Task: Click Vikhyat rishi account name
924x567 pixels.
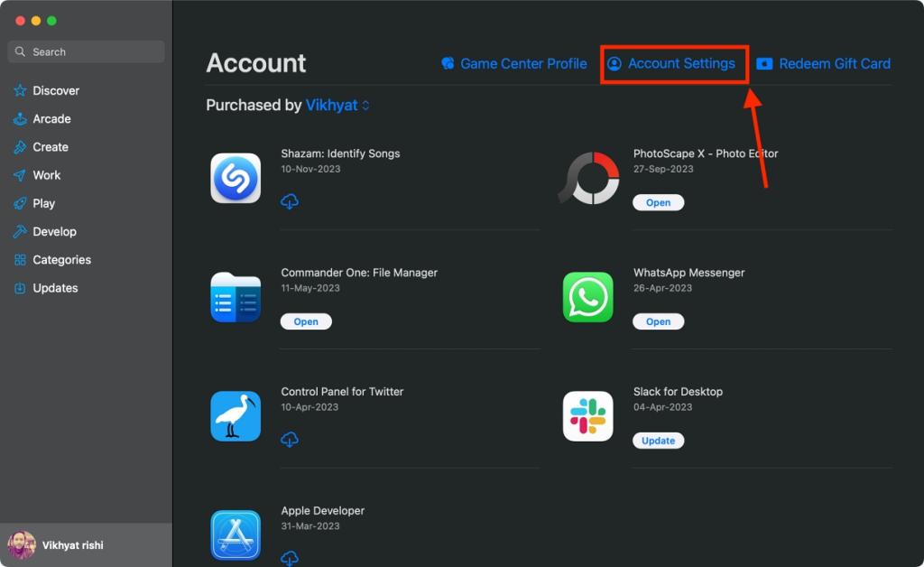Action: tap(72, 545)
